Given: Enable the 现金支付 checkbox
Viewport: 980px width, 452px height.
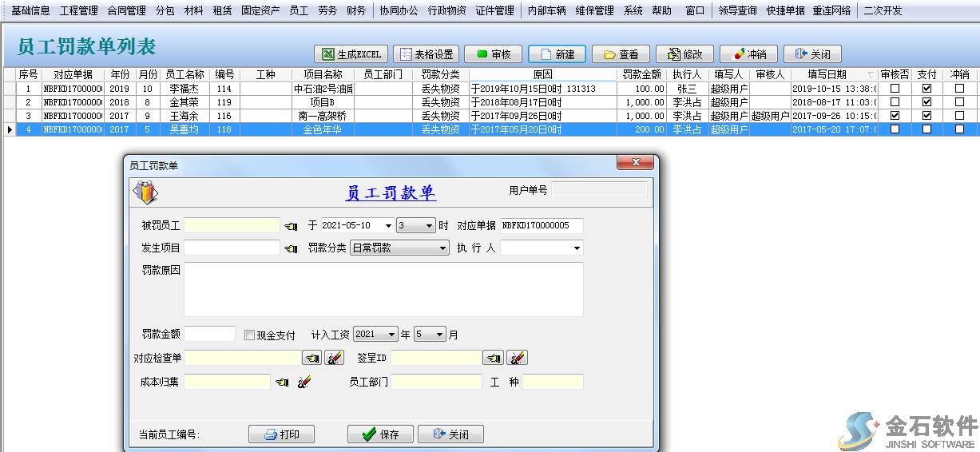Looking at the screenshot, I should [250, 335].
